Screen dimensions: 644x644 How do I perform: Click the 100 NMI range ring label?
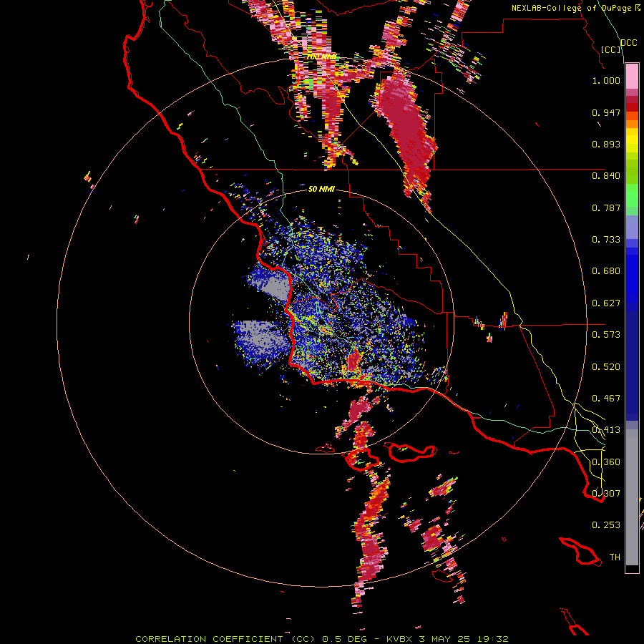[x=321, y=57]
